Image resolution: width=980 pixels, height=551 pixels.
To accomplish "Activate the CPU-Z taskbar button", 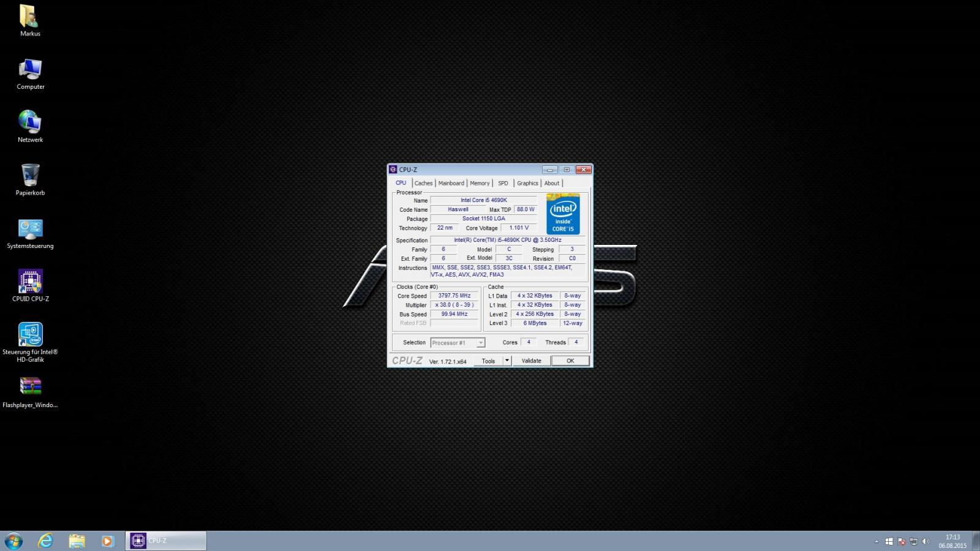I will click(166, 541).
